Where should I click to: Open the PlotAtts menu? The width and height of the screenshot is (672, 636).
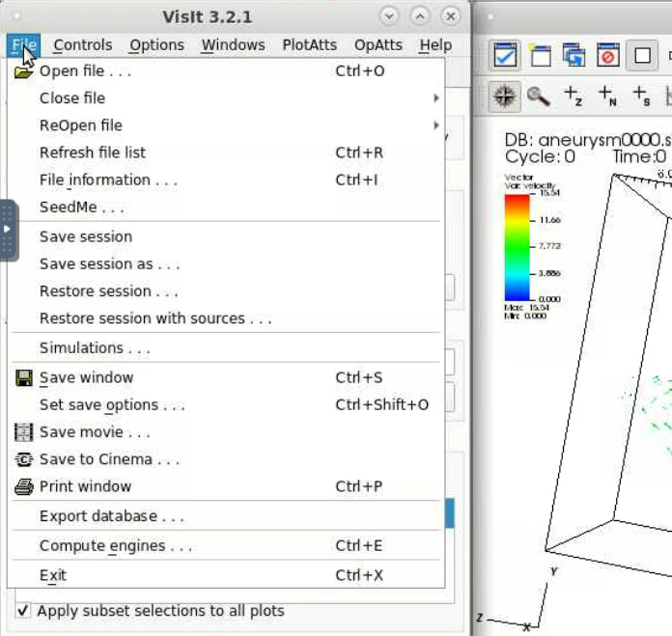coord(309,45)
